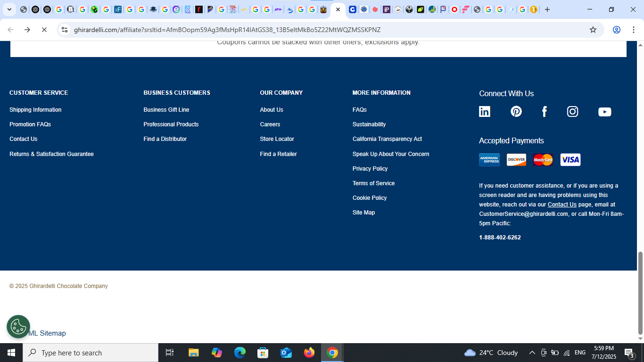Go back to the previous page
The image size is (644, 362).
coord(10,30)
